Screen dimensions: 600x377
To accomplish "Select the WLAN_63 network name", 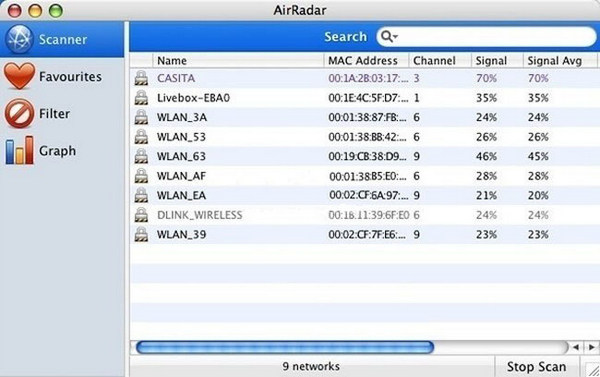I will 181,157.
